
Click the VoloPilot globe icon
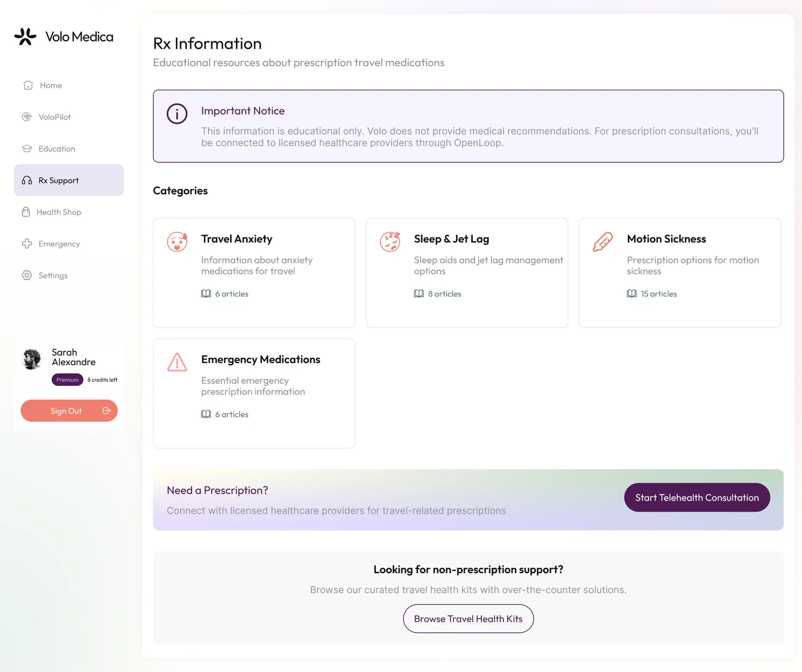click(27, 117)
